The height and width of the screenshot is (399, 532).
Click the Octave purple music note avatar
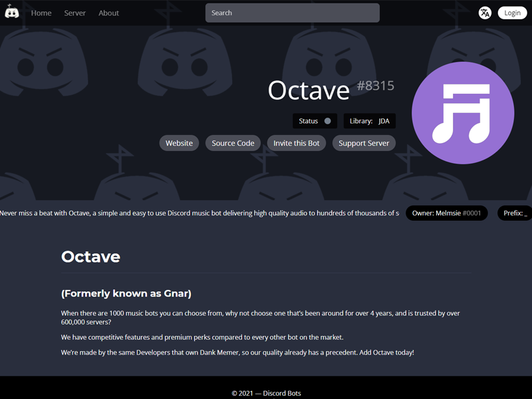[x=463, y=113]
